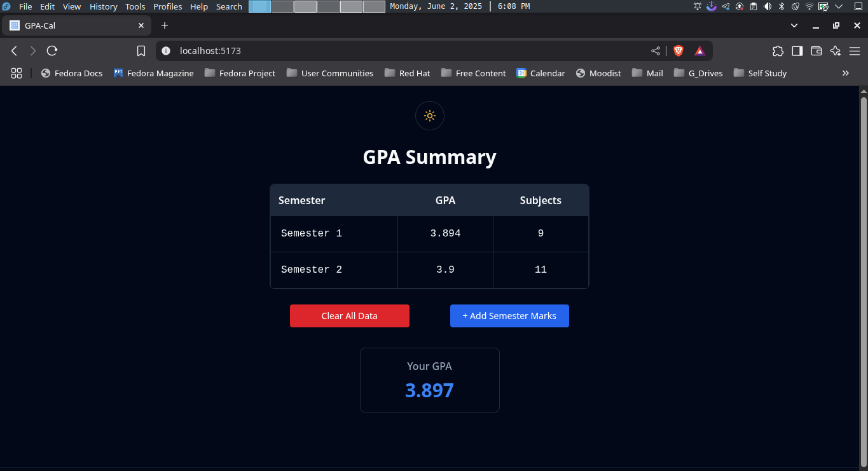Open Leo AI sparkle icon
The image size is (868, 471).
coord(836,51)
